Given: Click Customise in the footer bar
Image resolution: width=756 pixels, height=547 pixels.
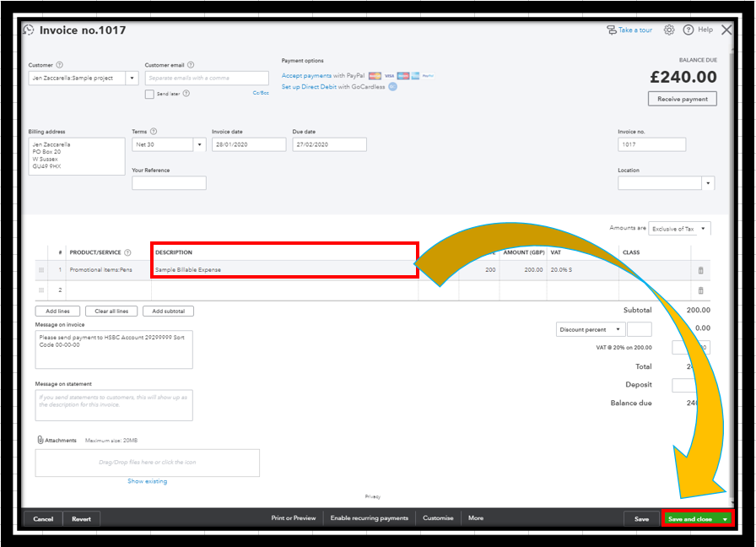Looking at the screenshot, I should pos(438,518).
